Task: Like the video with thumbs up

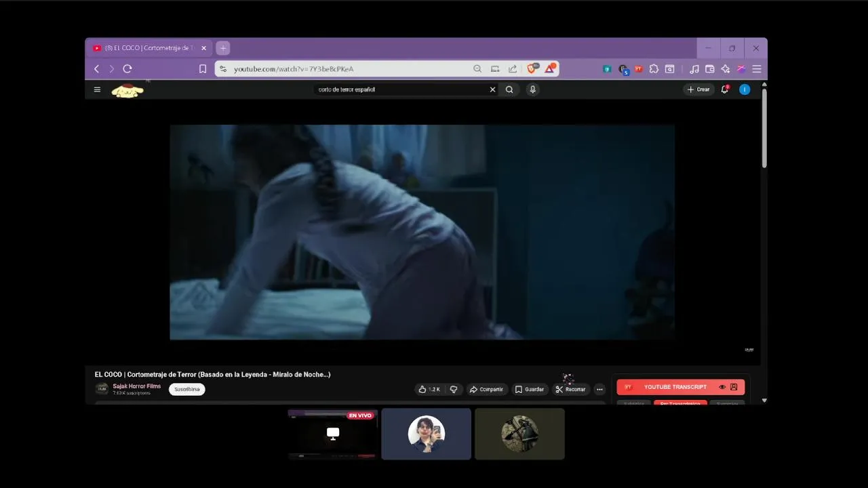Action: click(429, 389)
